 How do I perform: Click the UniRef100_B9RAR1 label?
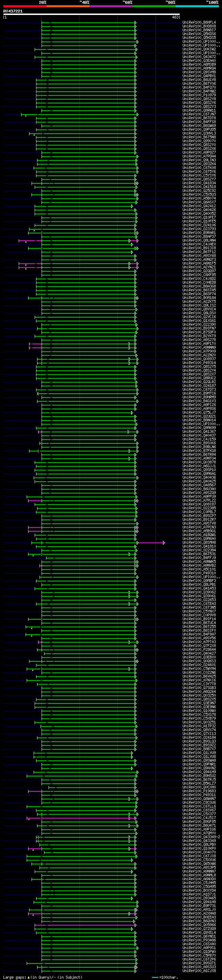pos(199,233)
